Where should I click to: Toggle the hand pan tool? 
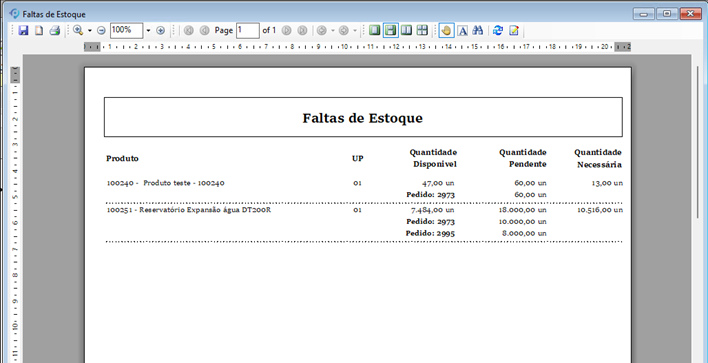point(446,30)
